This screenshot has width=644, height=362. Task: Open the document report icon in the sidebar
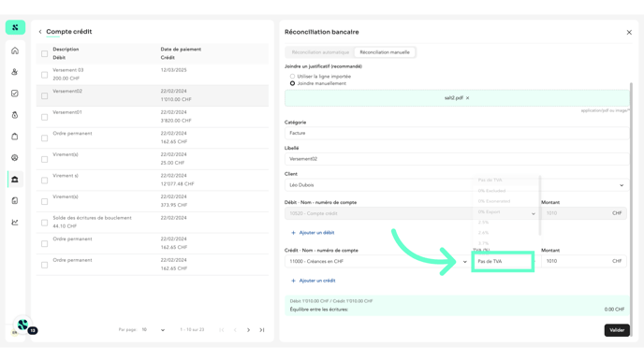click(15, 201)
